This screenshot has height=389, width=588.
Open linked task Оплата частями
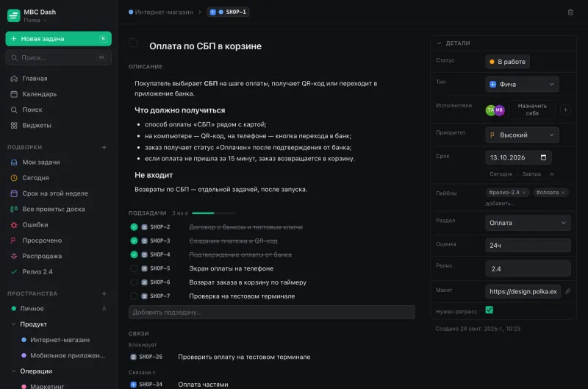coord(203,385)
